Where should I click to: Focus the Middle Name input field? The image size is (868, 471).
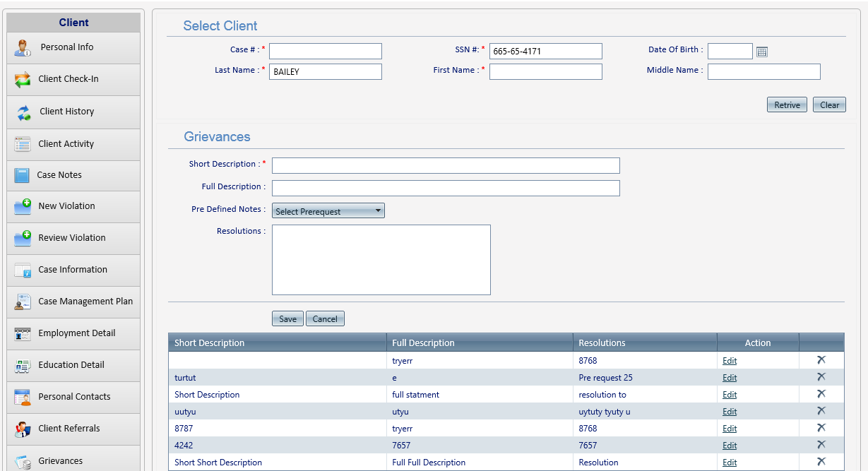click(764, 71)
